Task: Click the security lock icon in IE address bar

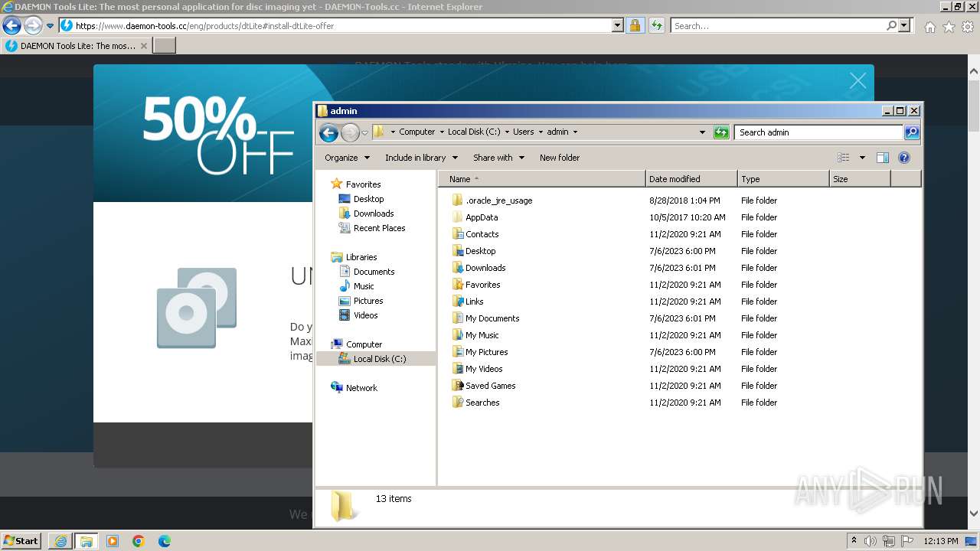Action: pyautogui.click(x=635, y=26)
